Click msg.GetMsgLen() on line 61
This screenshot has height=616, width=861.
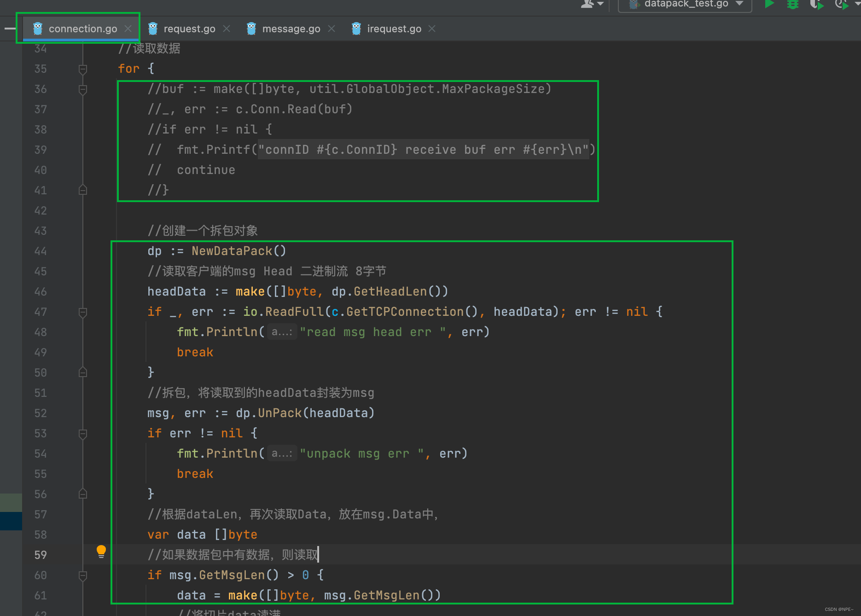[379, 595]
